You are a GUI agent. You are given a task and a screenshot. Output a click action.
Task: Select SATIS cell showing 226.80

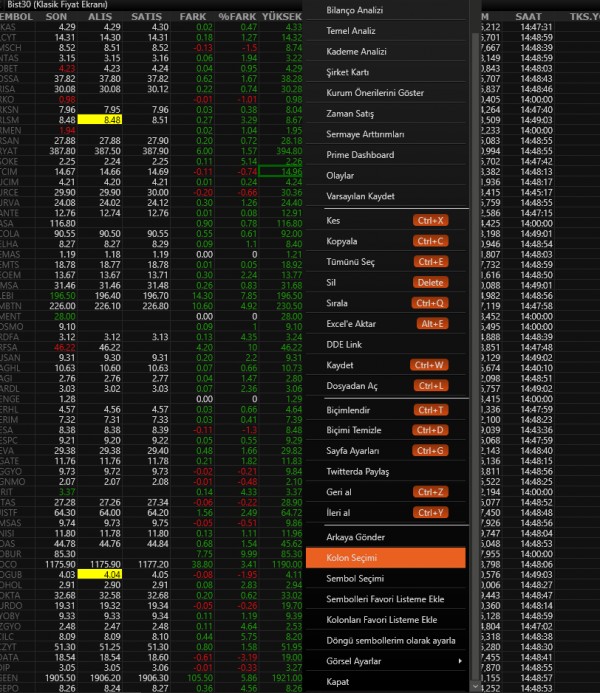pyautogui.click(x=147, y=306)
